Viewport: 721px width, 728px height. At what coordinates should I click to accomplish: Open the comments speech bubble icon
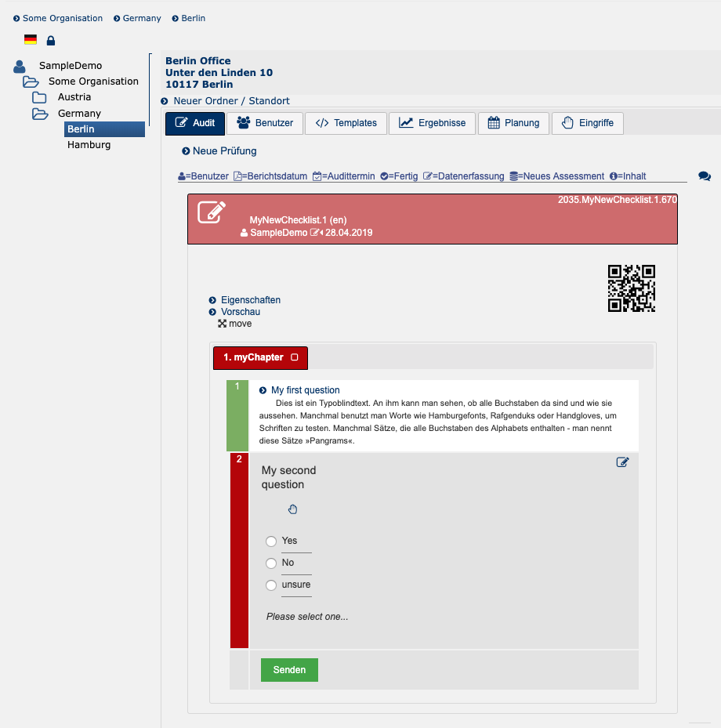704,177
